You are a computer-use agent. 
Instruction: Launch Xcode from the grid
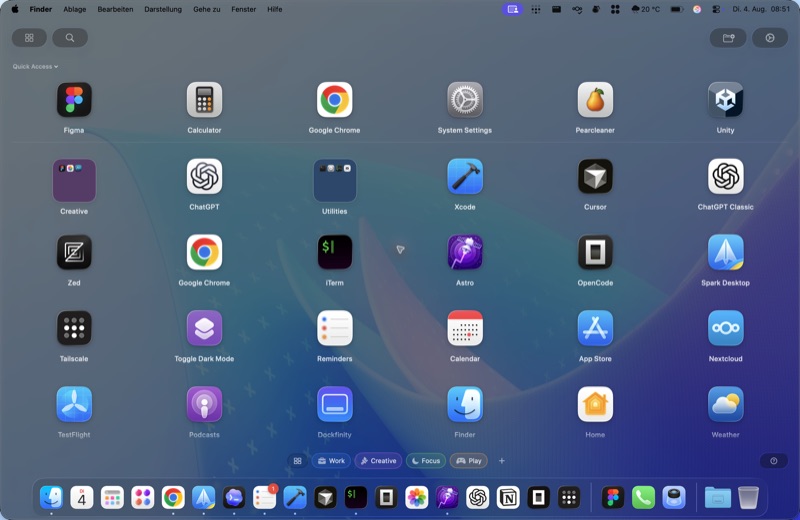click(465, 176)
